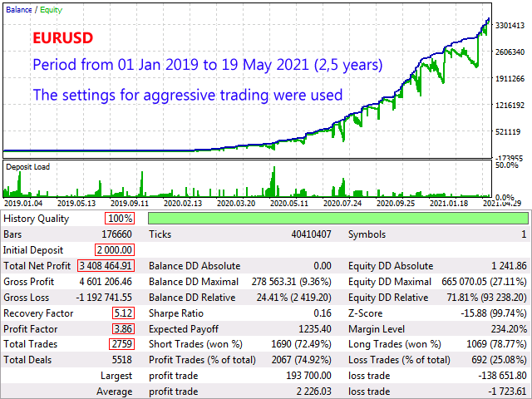Viewport: 532px width, 399px height.
Task: Click the 1911266 y-axis value
Action: pos(510,79)
